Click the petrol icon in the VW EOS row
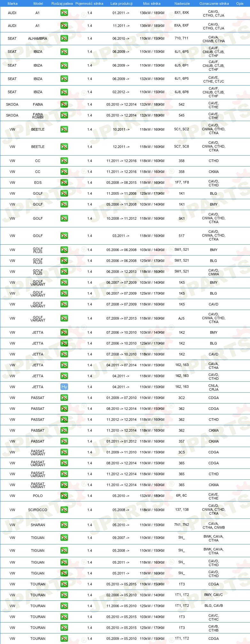The height and width of the screenshot is (644, 250). 64,183
